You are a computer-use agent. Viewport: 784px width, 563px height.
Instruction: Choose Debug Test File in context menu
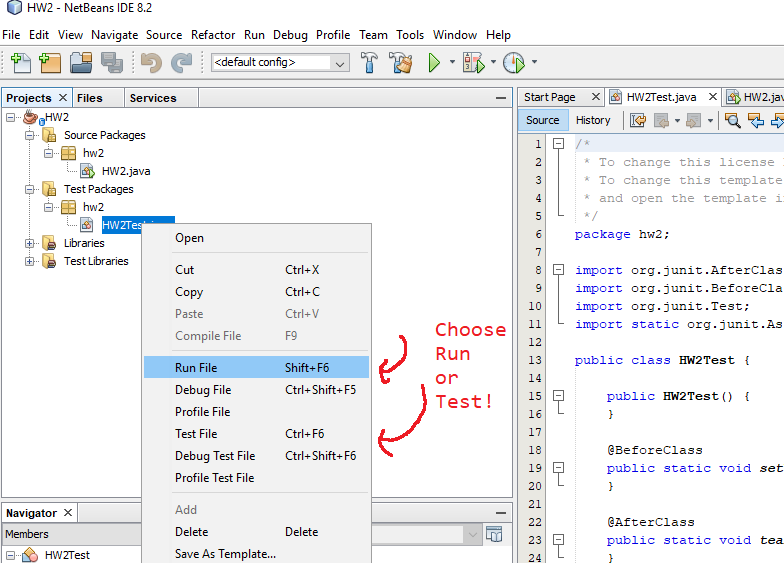[x=256, y=456]
